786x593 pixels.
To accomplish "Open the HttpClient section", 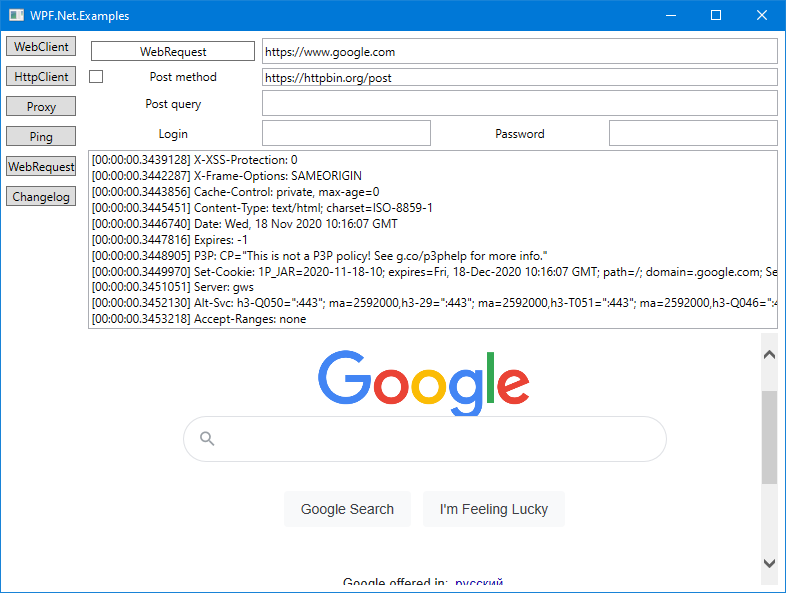I will pos(41,77).
